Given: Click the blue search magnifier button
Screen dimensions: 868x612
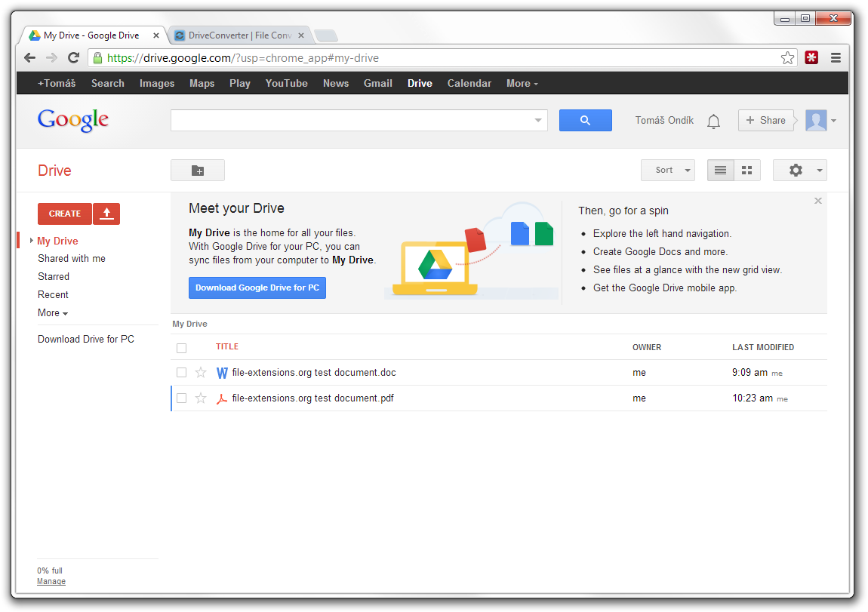Looking at the screenshot, I should pos(586,120).
